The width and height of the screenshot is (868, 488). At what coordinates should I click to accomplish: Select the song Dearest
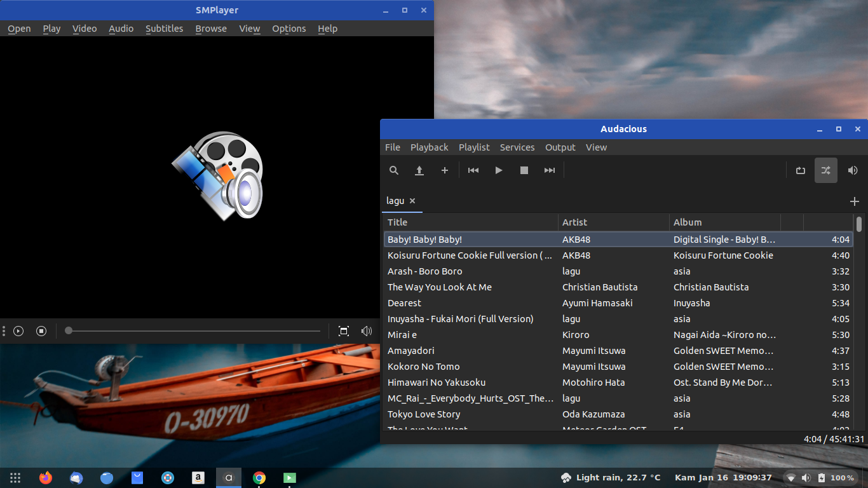[x=618, y=303]
